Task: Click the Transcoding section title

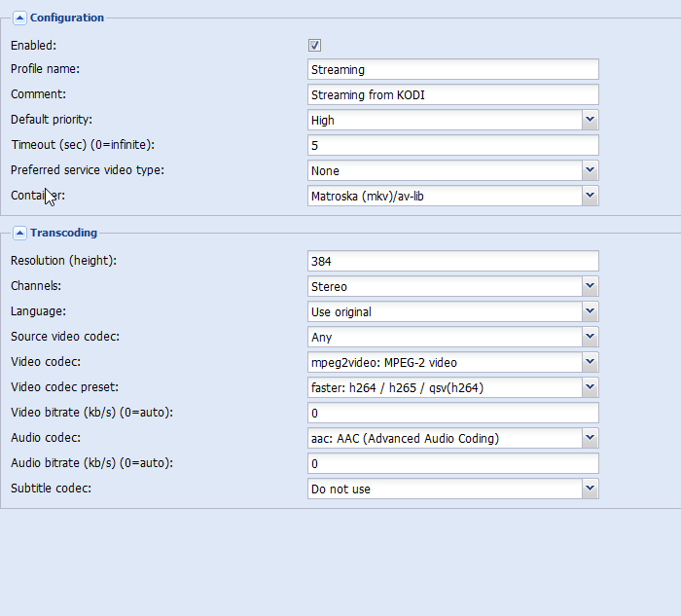Action: [63, 233]
